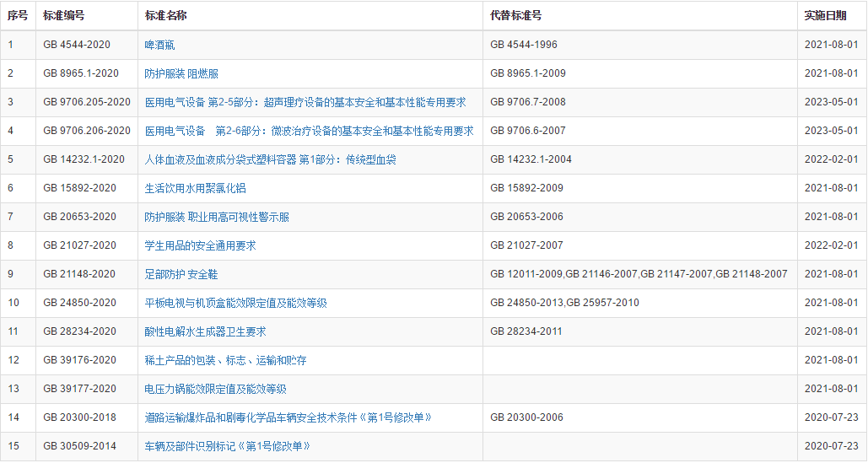Open the 人体血液及血液成分袋式塑料容器 link
The width and height of the screenshot is (868, 463).
(x=270, y=159)
